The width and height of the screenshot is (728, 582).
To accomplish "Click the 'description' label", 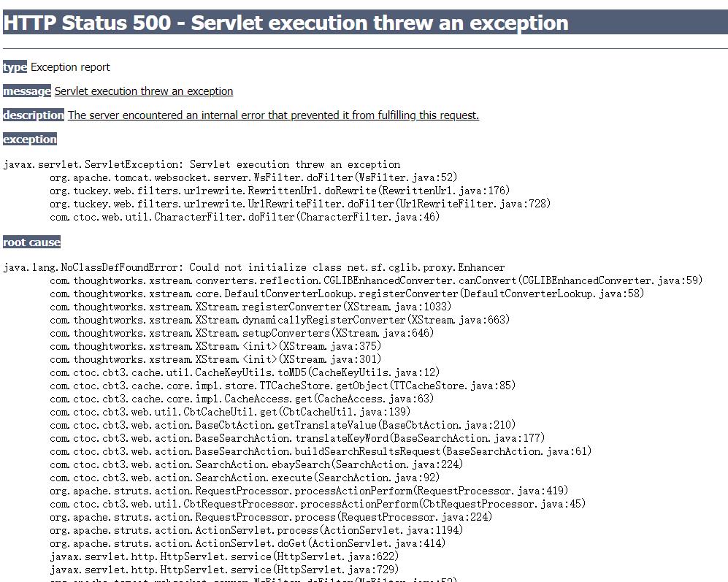I will pyautogui.click(x=34, y=115).
